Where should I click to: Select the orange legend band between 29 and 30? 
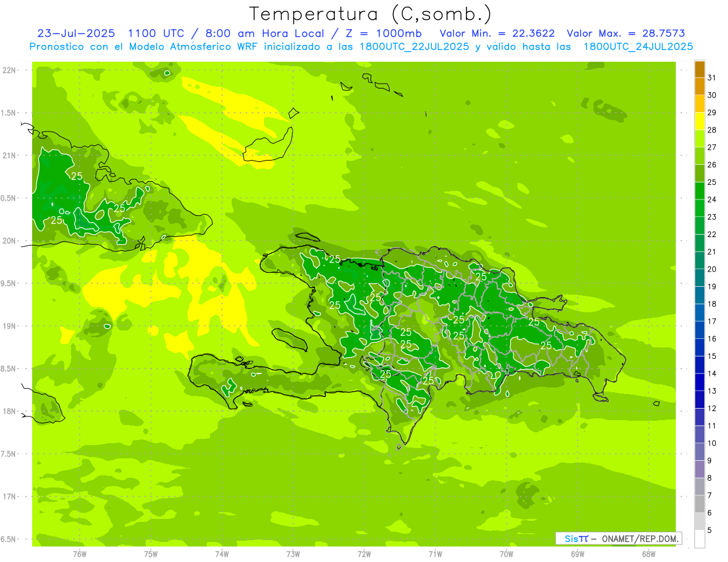point(699,104)
